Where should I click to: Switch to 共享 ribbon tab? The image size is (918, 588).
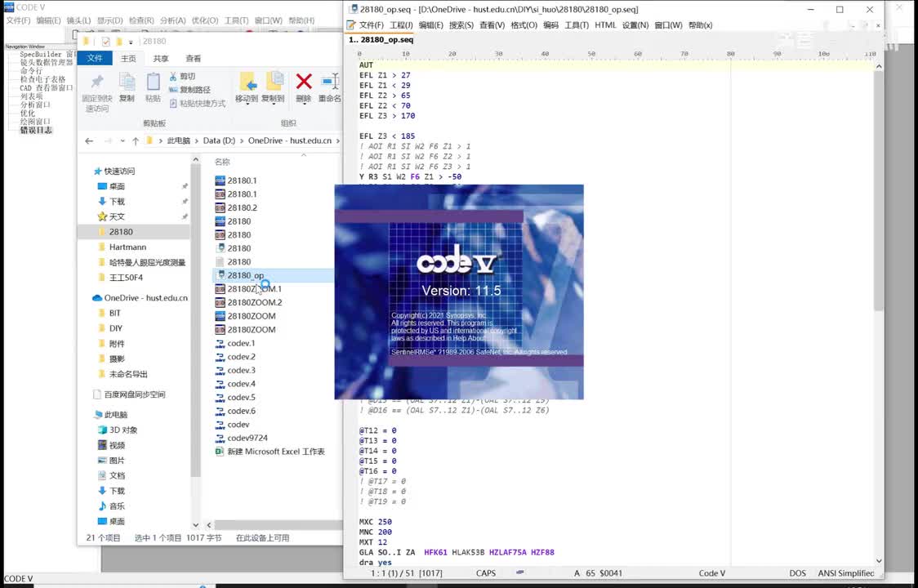160,59
